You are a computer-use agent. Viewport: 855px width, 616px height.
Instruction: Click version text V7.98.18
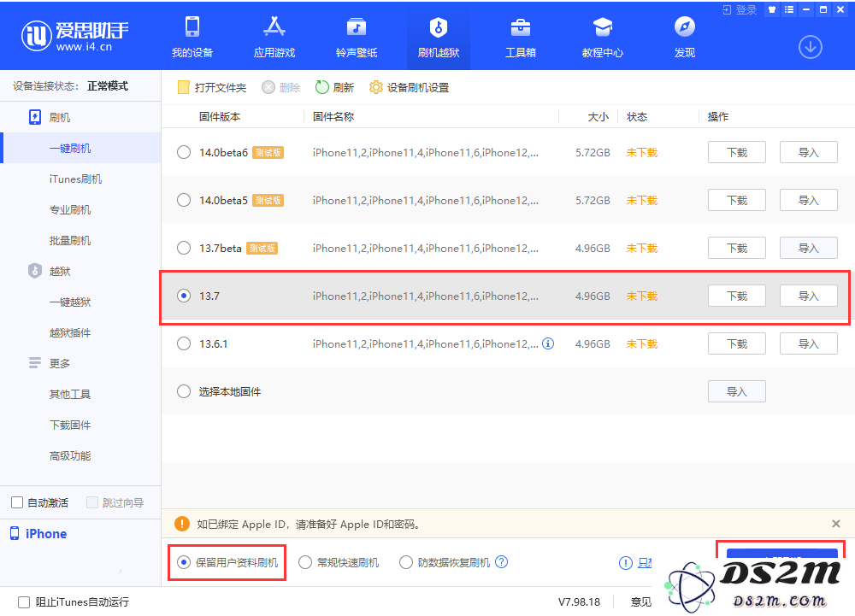[x=579, y=601]
